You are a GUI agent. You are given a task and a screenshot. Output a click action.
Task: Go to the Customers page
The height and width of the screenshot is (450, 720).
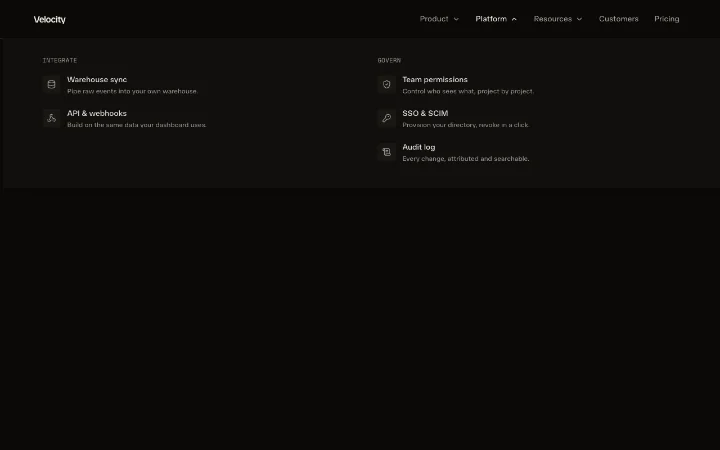click(619, 19)
